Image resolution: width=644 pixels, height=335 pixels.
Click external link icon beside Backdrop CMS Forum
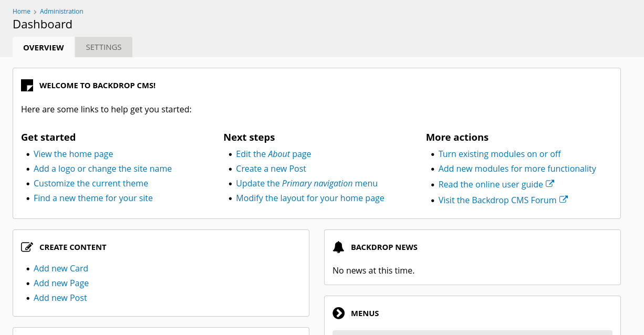563,200
